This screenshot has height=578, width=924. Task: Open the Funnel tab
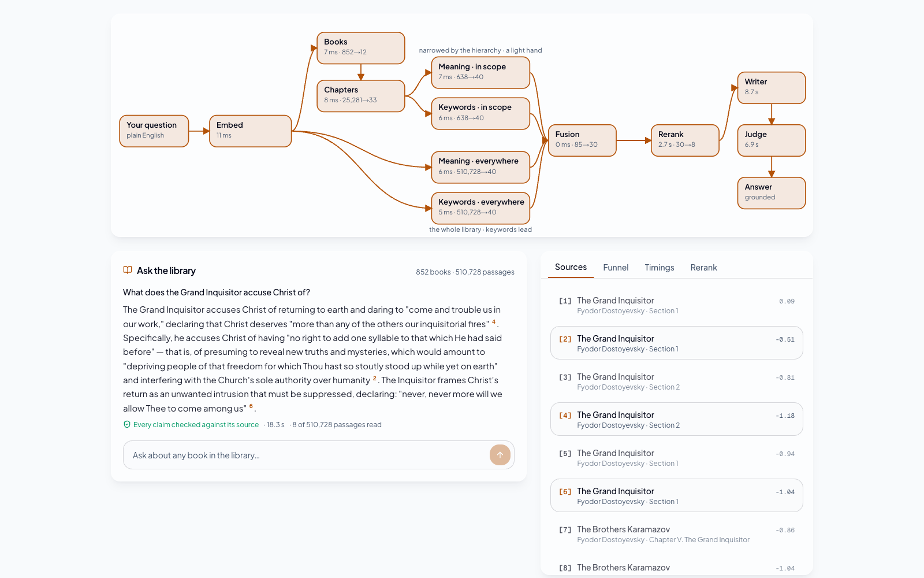[x=616, y=268]
